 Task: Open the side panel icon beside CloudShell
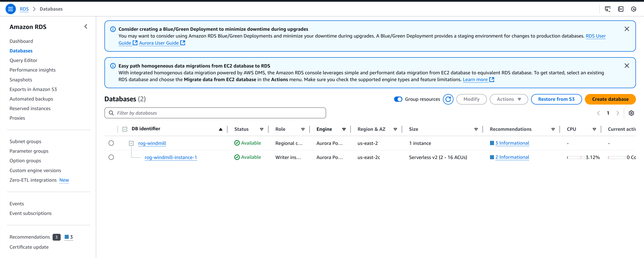pos(621,9)
